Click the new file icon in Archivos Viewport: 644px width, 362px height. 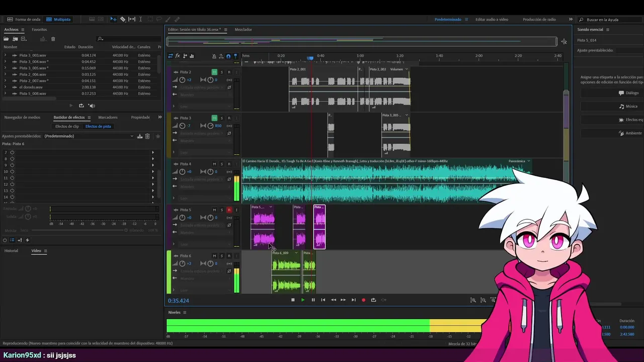[23, 39]
